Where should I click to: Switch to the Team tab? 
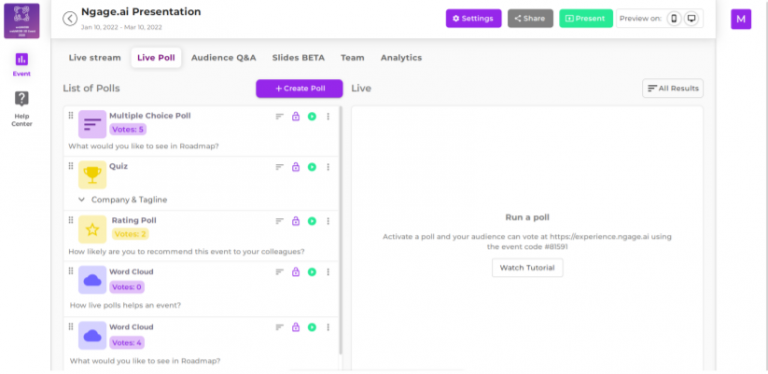click(x=352, y=58)
